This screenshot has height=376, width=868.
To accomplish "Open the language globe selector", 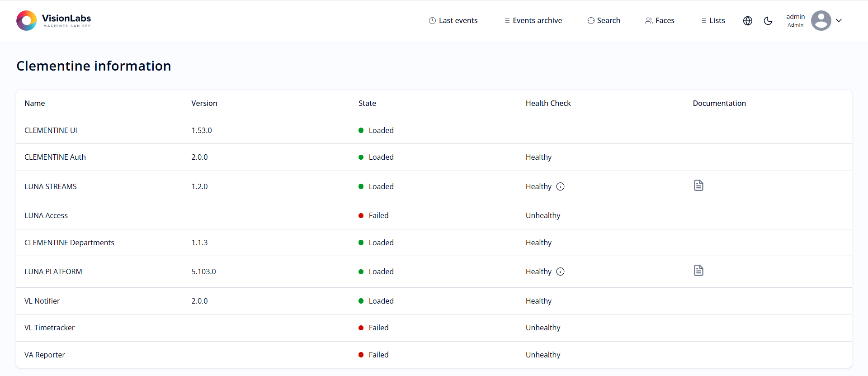I will tap(748, 21).
